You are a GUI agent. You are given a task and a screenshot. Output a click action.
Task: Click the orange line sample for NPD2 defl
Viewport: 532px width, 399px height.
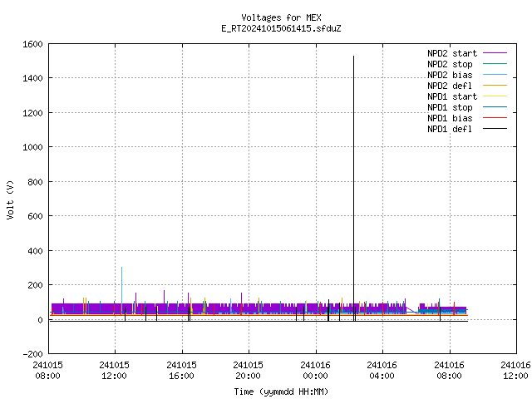click(x=495, y=86)
